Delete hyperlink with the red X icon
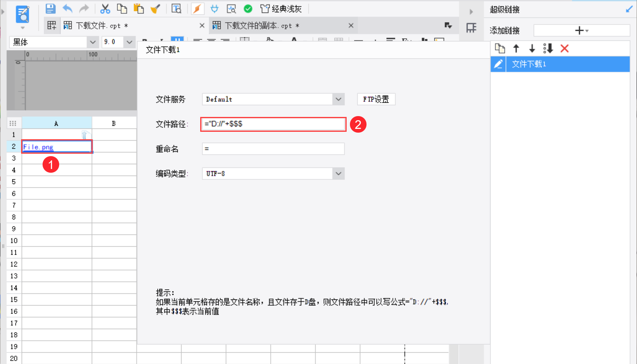637x364 pixels. (x=564, y=49)
